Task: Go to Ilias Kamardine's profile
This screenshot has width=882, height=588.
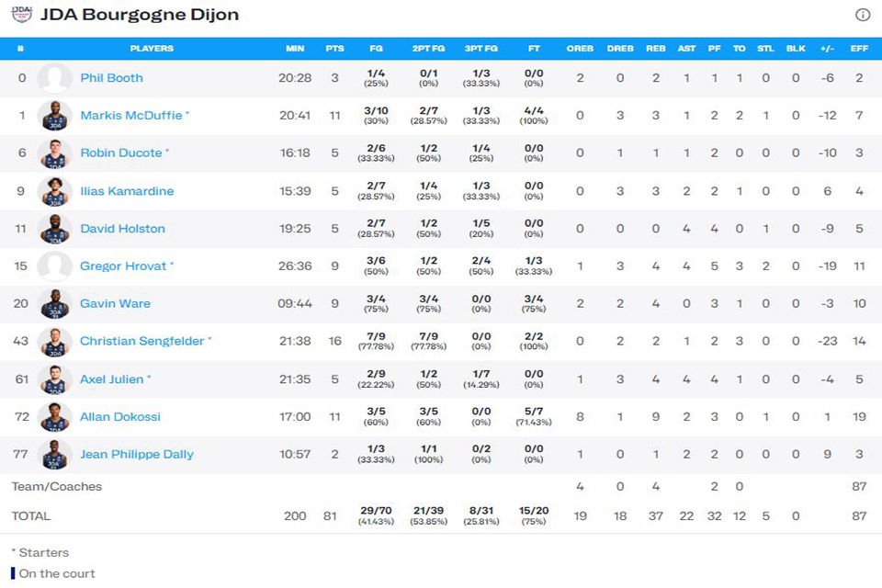Action: coord(127,191)
